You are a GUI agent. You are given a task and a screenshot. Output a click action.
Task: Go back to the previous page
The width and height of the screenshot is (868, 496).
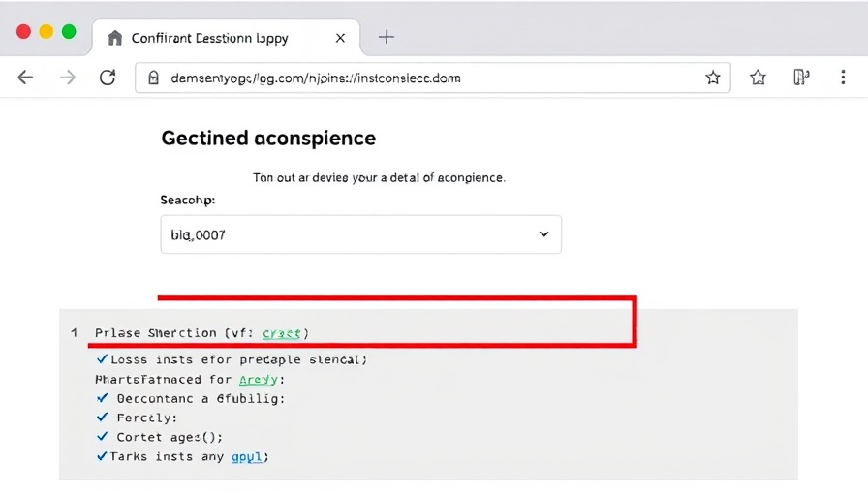(x=25, y=77)
